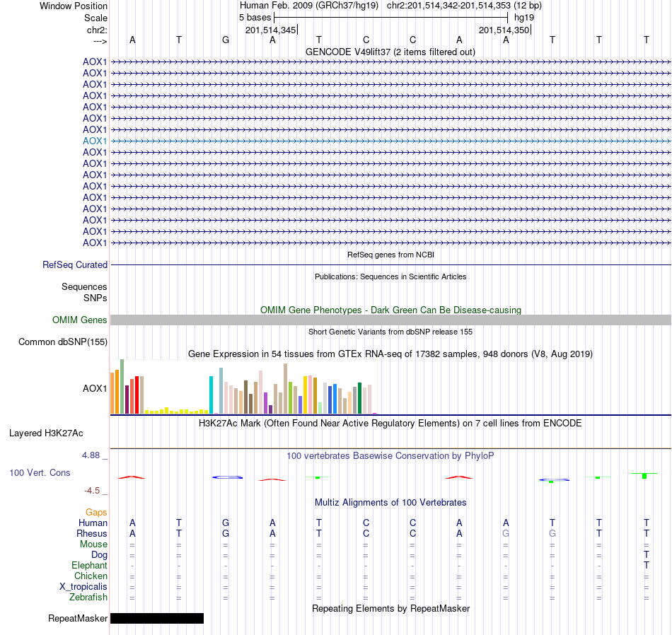Viewport: 672px width, 635px height.
Task: Click coordinate marker 201,514,350
Action: tap(504, 30)
